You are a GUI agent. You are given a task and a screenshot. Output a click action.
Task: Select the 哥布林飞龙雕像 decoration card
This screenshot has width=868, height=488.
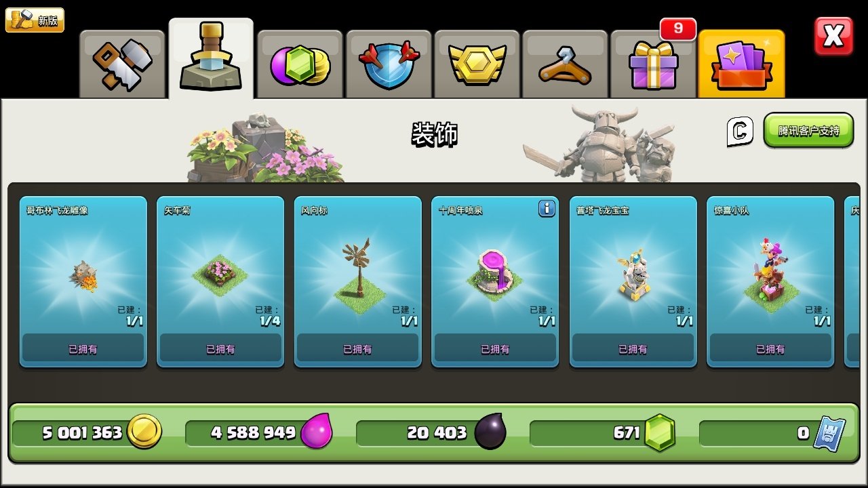click(83, 282)
